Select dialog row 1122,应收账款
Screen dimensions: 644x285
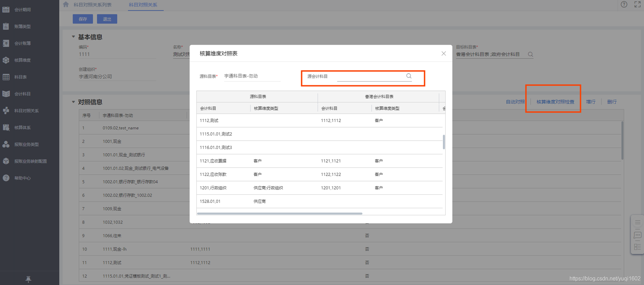[319, 174]
